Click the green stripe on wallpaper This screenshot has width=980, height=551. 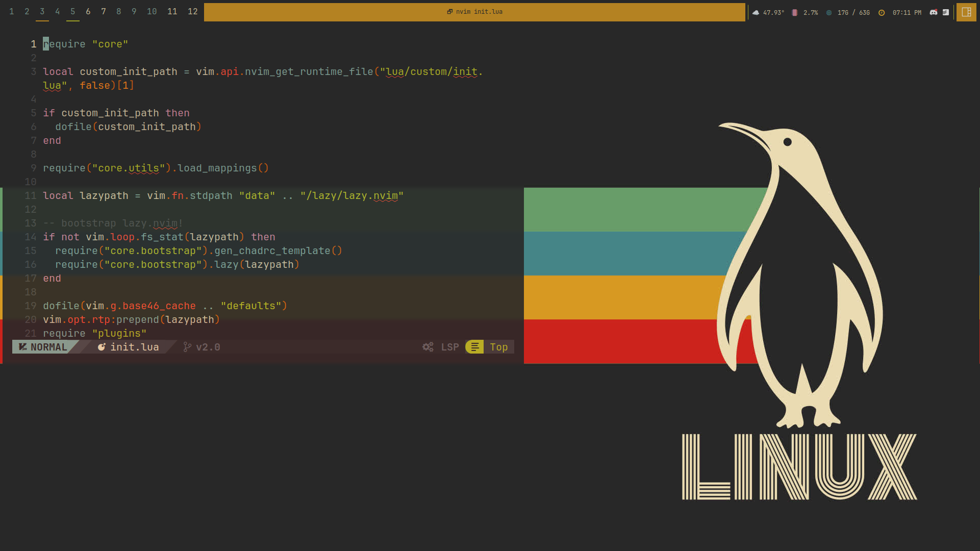[638, 209]
